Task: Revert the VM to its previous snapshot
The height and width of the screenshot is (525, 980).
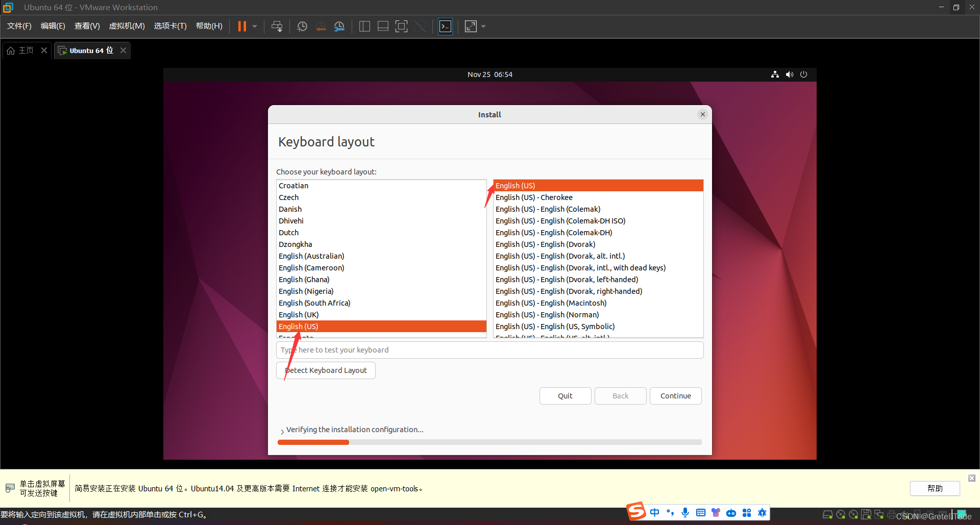Action: click(x=321, y=27)
